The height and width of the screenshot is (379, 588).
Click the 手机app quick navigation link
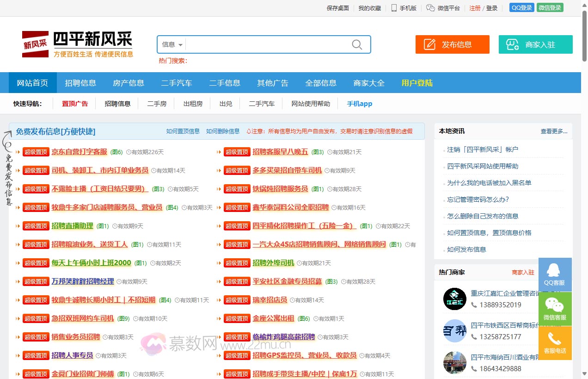[359, 104]
